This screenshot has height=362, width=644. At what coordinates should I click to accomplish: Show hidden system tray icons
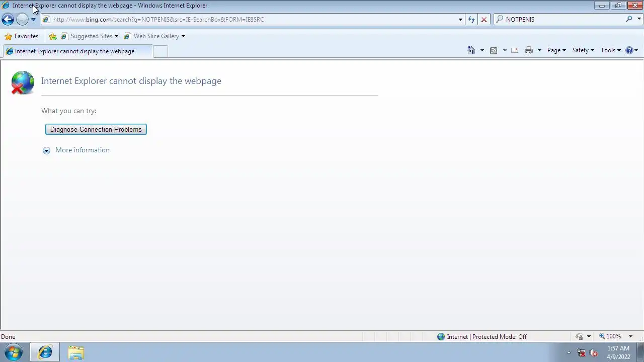(x=569, y=352)
